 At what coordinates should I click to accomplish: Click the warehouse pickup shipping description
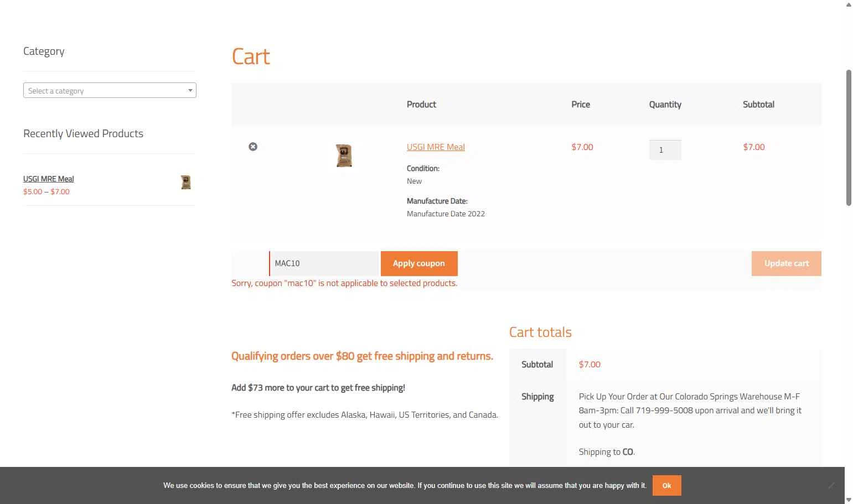[x=690, y=411]
